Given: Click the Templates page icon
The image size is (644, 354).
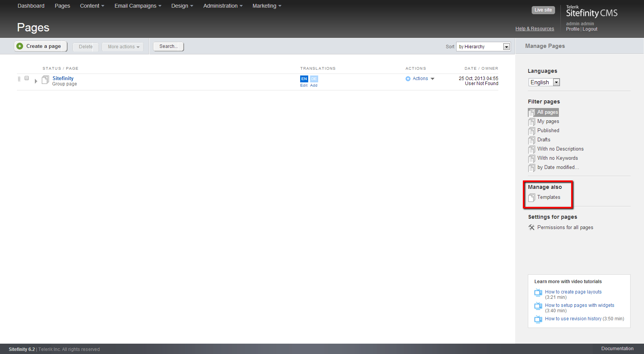Looking at the screenshot, I should coord(532,198).
